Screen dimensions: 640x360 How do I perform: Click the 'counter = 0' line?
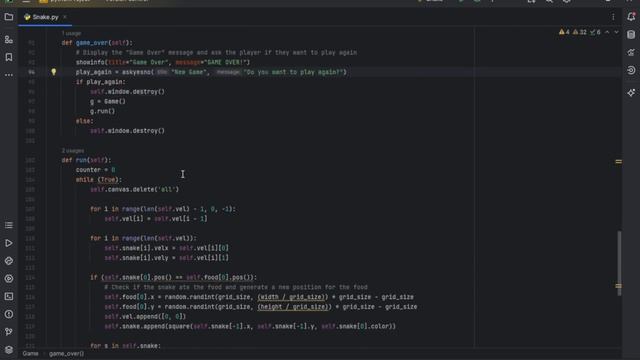[x=96, y=170]
